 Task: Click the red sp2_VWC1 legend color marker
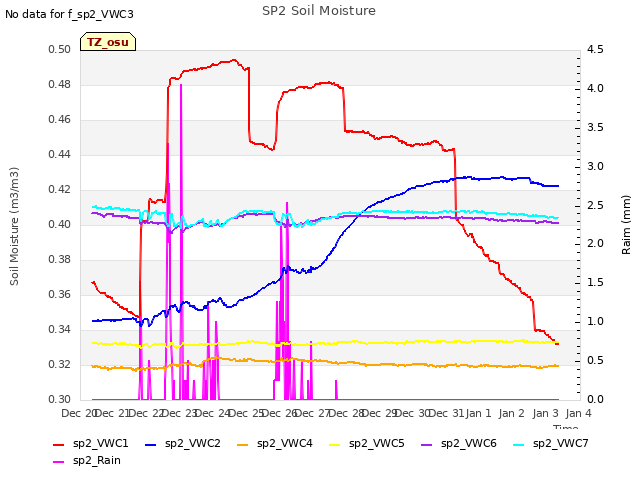(59, 444)
